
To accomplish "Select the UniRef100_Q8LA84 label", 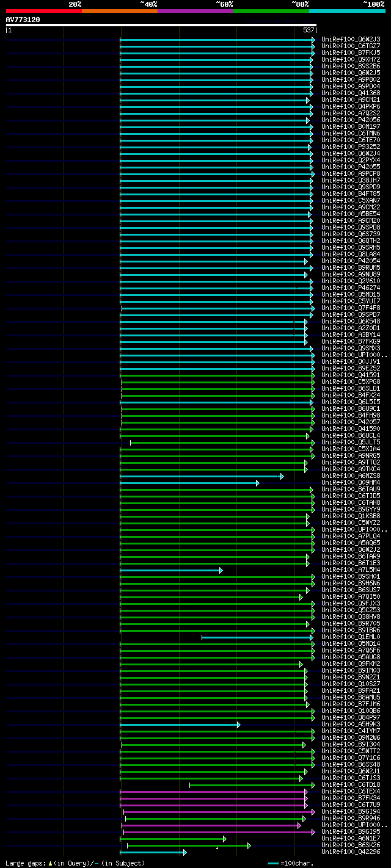I will click(351, 254).
